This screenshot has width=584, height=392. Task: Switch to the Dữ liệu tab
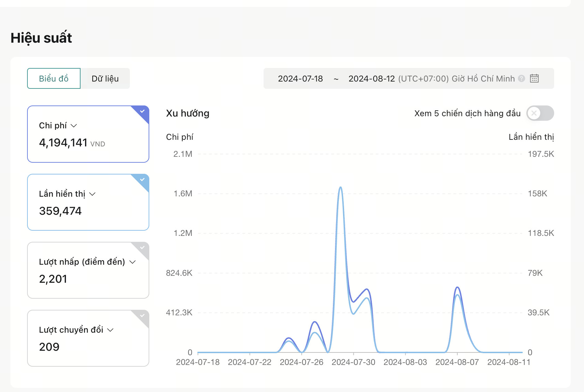pyautogui.click(x=105, y=78)
